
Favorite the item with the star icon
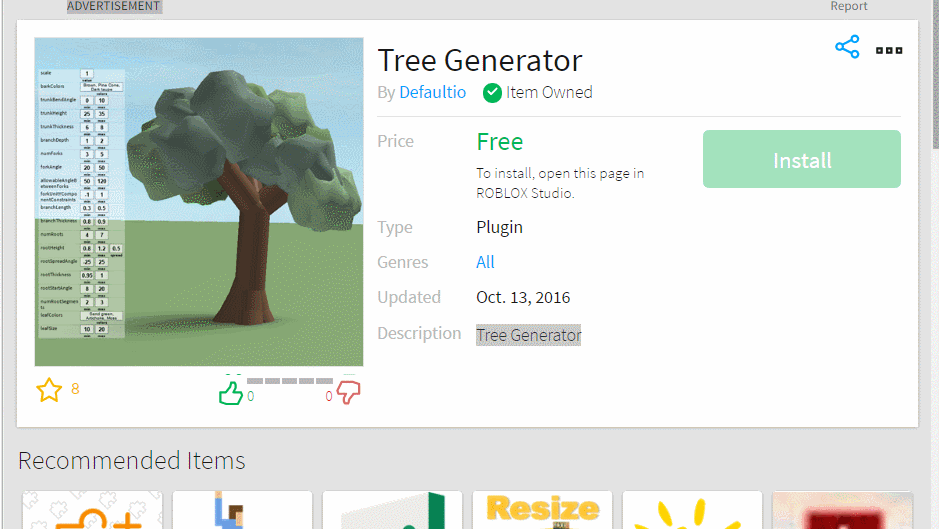point(49,390)
